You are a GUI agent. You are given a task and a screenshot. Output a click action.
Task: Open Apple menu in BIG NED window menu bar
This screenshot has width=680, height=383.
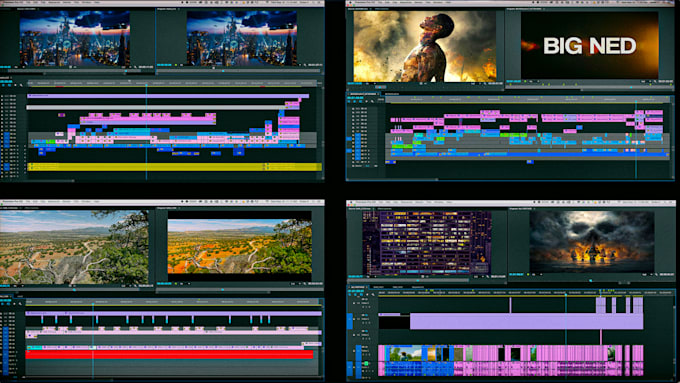click(350, 2)
